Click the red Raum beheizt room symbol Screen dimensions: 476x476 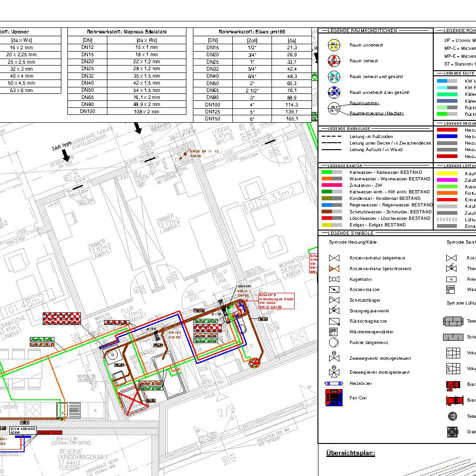[x=334, y=61]
